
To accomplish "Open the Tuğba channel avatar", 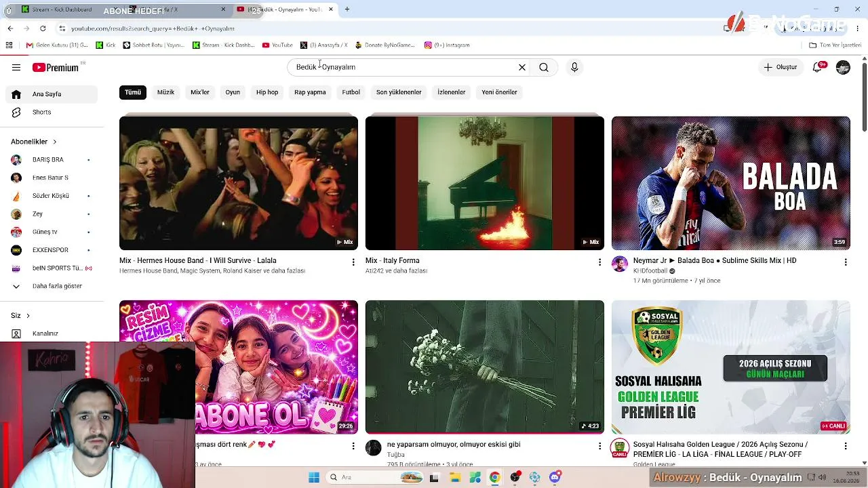I will pos(374,448).
